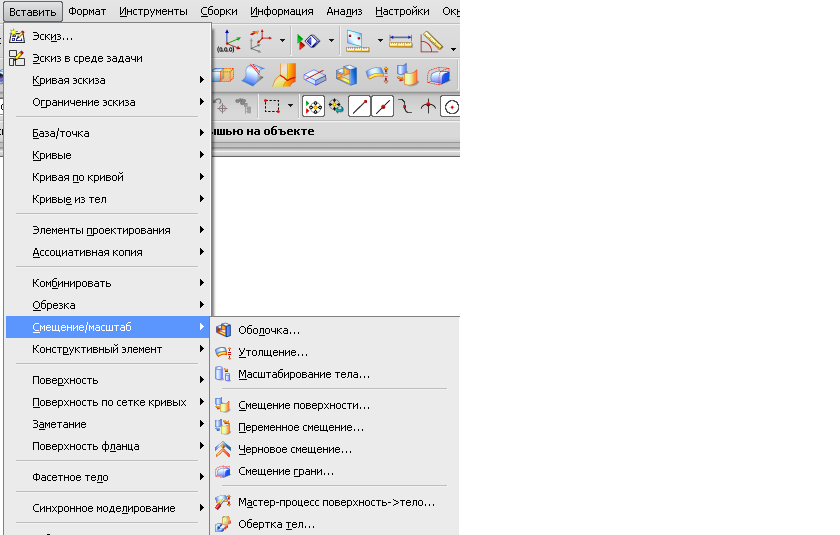Open dropdown next to face measurement icon
Viewport: 840px width, 535px height.
(380, 41)
